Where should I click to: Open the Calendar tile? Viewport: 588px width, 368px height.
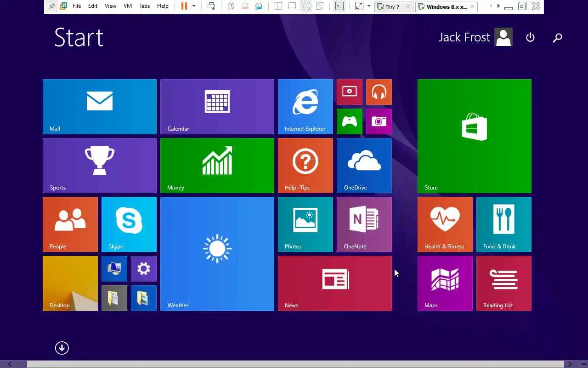tap(217, 107)
